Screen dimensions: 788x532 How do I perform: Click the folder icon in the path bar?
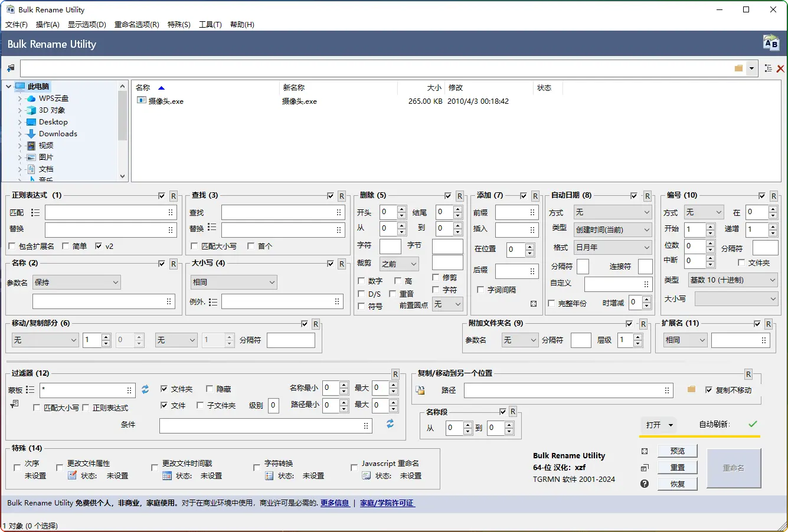pos(738,68)
